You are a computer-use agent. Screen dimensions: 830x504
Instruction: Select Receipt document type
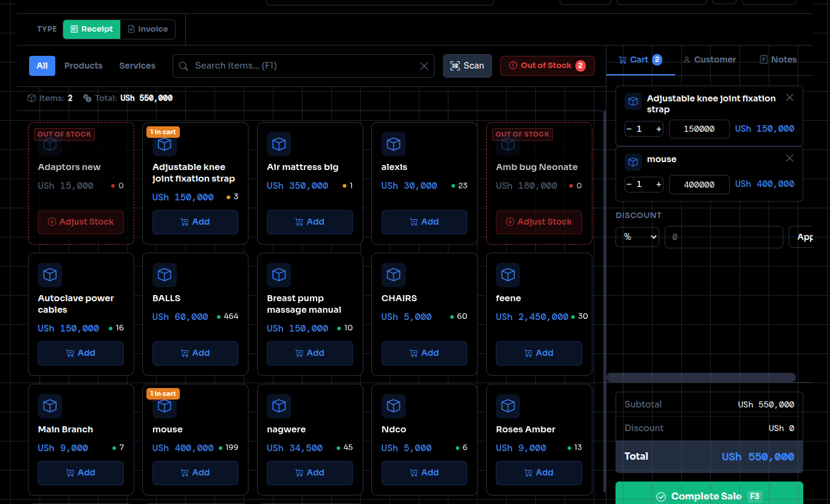point(92,29)
